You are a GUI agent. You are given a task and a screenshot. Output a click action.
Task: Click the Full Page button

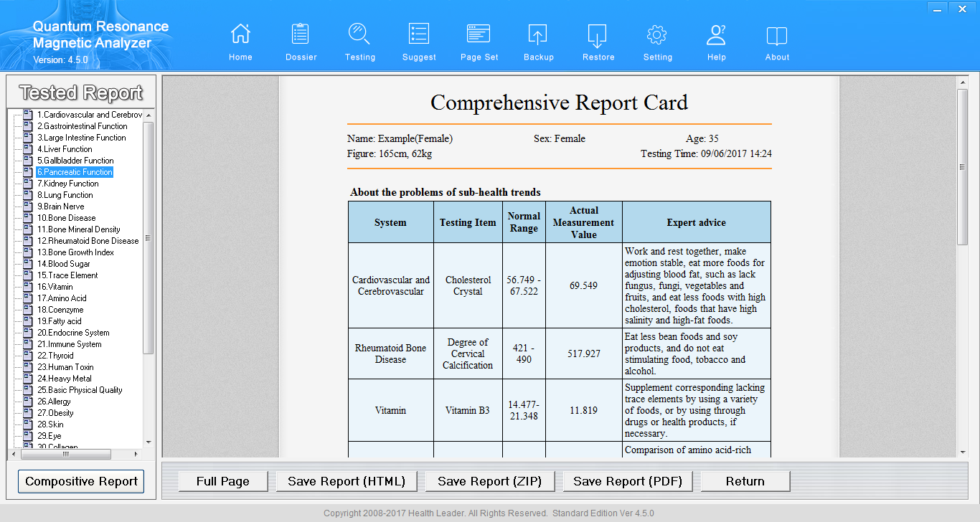223,481
